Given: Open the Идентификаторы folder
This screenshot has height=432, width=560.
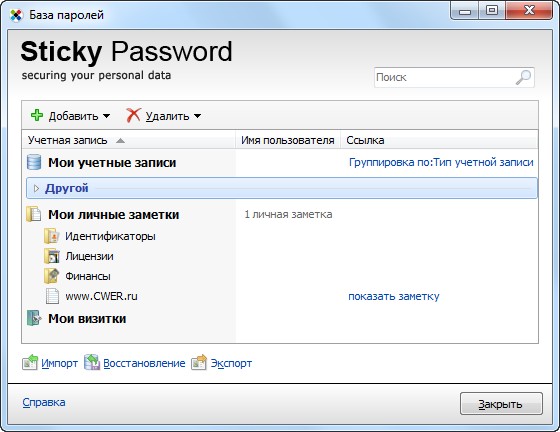Looking at the screenshot, I should click(x=110, y=236).
